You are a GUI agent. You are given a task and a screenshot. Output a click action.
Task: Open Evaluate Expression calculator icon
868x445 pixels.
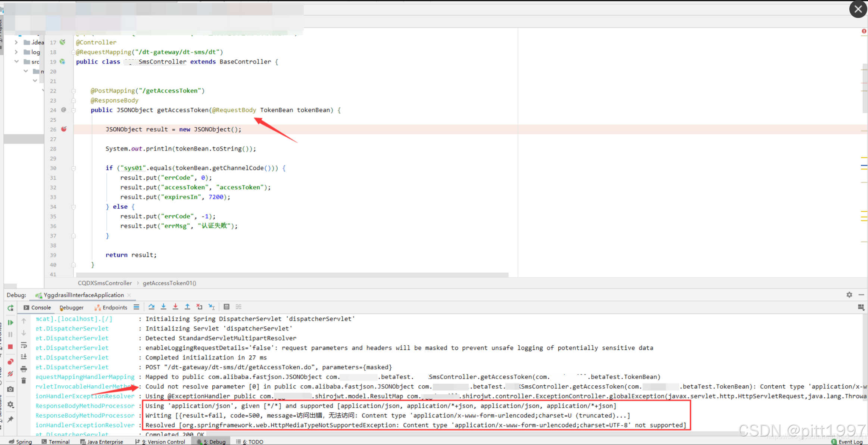(227, 307)
